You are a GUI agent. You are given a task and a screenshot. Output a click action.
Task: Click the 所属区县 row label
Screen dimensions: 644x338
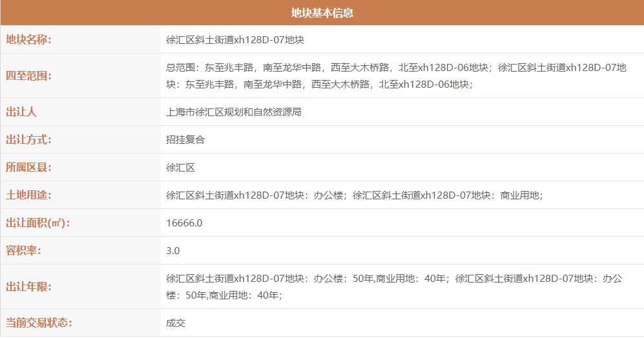28,167
